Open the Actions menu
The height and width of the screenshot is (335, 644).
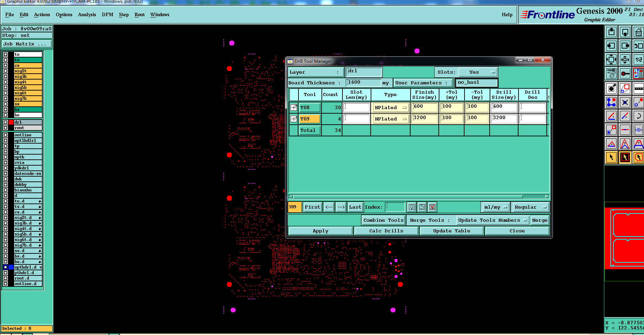pos(42,14)
